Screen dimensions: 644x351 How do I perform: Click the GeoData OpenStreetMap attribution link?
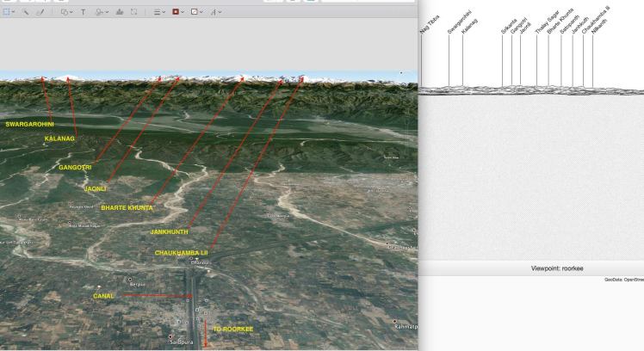pyautogui.click(x=623, y=279)
